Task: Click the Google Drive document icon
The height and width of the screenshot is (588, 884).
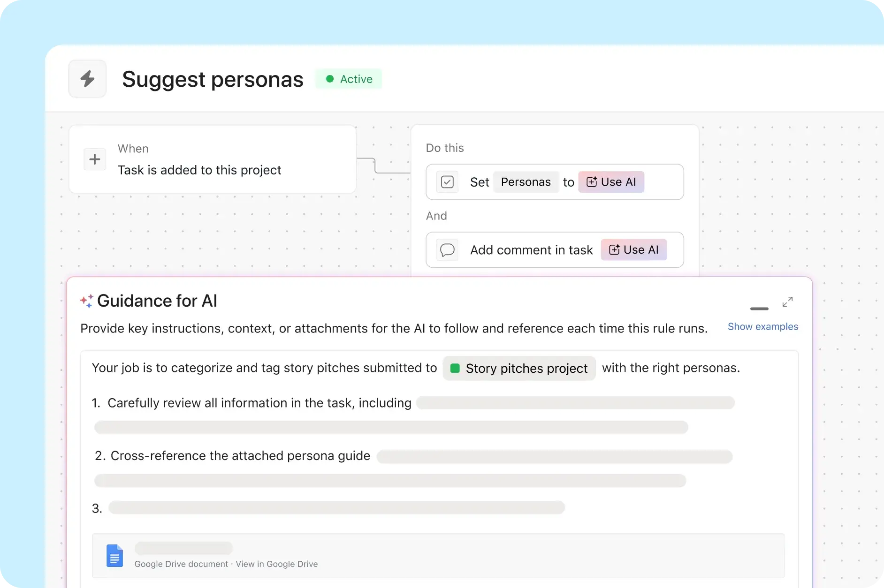Action: coord(114,555)
